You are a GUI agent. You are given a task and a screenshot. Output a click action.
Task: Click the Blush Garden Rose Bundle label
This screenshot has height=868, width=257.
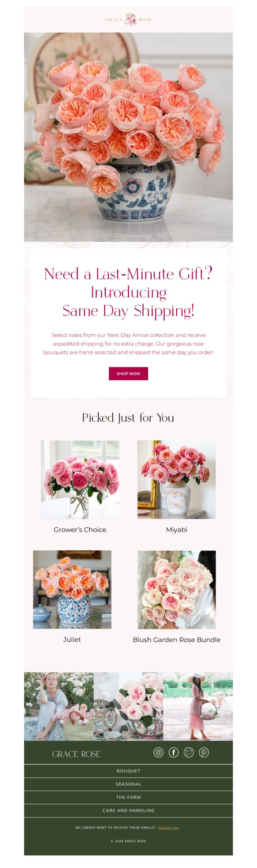pos(177,639)
